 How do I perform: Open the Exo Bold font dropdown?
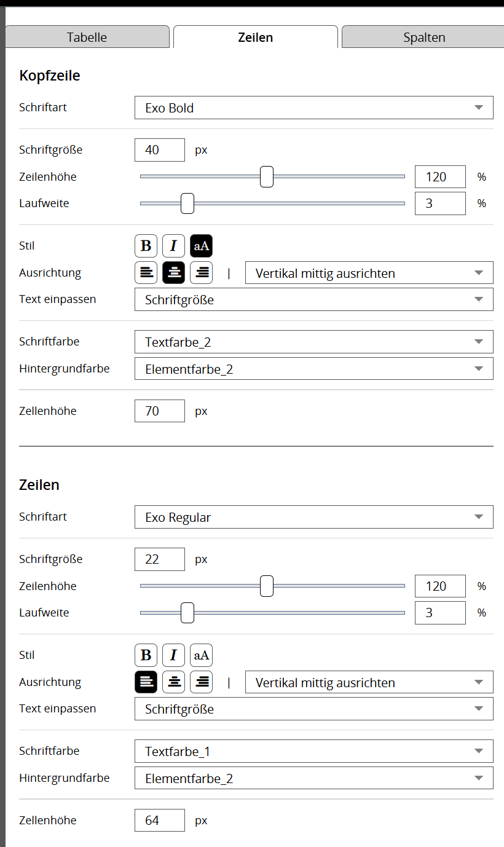[313, 108]
